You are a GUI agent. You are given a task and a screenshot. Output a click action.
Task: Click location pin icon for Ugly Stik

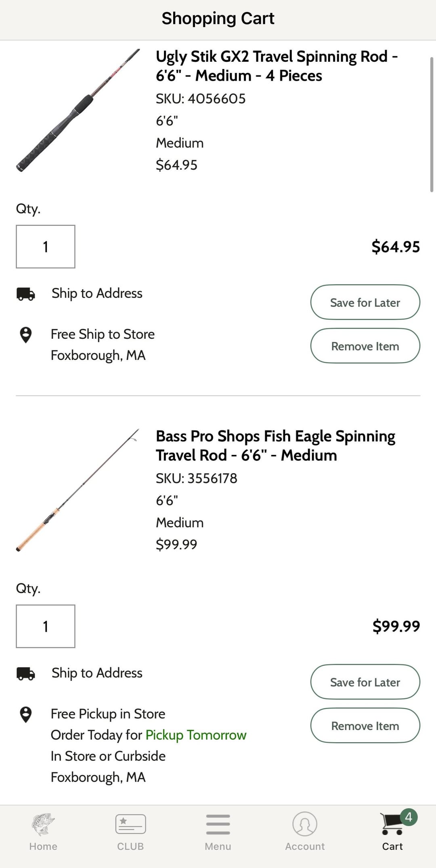tap(26, 335)
